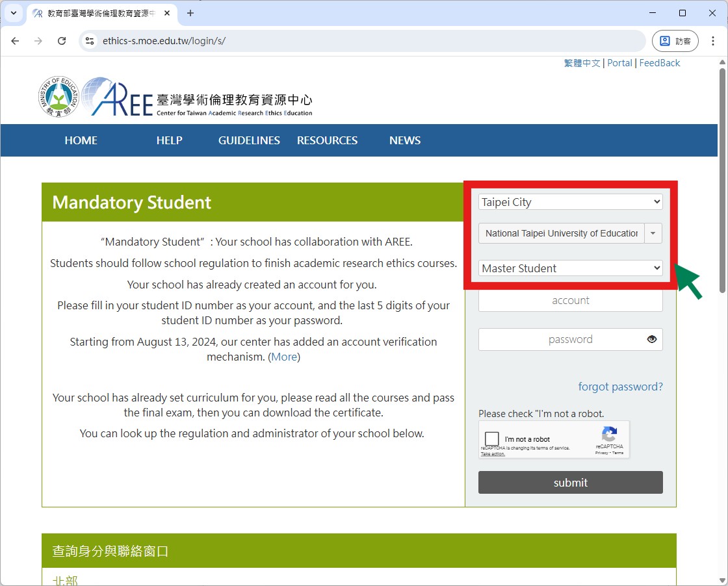The height and width of the screenshot is (586, 728).
Task: Open the GUIDELINES navigation menu item
Action: pos(249,140)
